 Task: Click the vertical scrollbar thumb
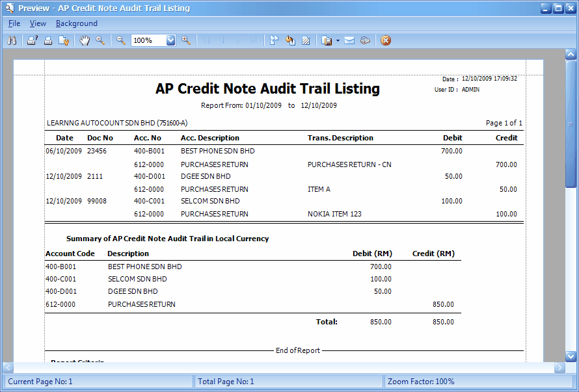[x=571, y=124]
